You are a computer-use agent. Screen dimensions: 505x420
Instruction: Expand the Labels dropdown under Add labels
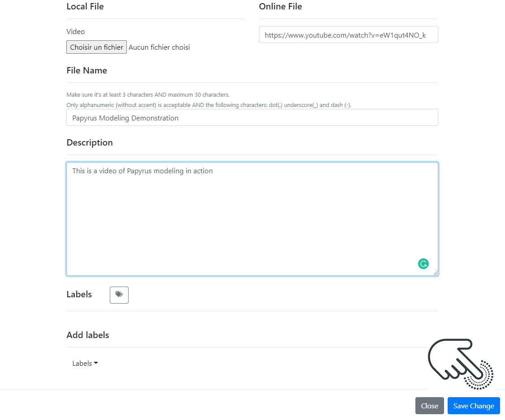tap(85, 363)
